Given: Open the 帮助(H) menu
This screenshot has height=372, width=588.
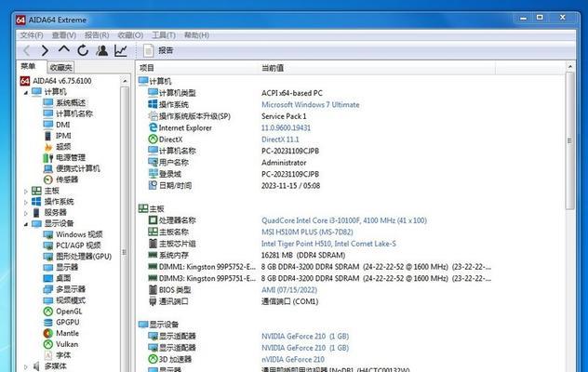Looking at the screenshot, I should tap(196, 35).
